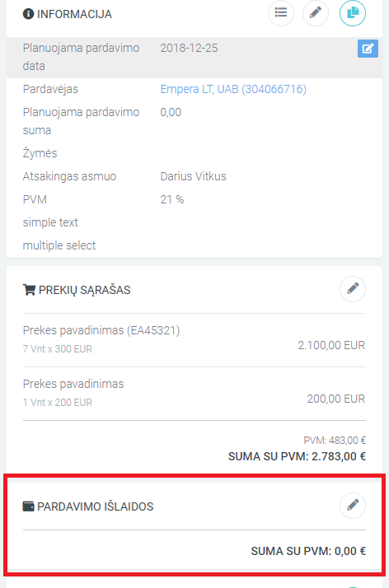
Task: Click blue inline edit button for planned sale date
Action: click(368, 49)
